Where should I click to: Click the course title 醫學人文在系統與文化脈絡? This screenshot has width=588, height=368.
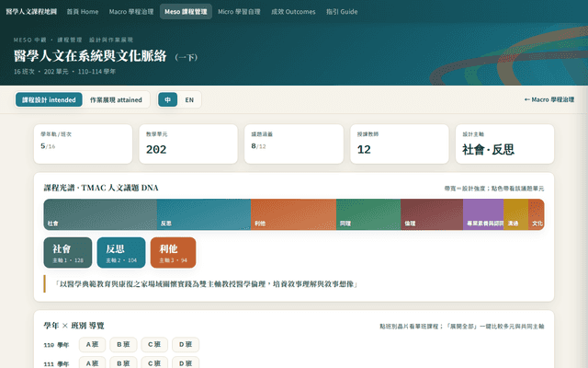(x=90, y=56)
